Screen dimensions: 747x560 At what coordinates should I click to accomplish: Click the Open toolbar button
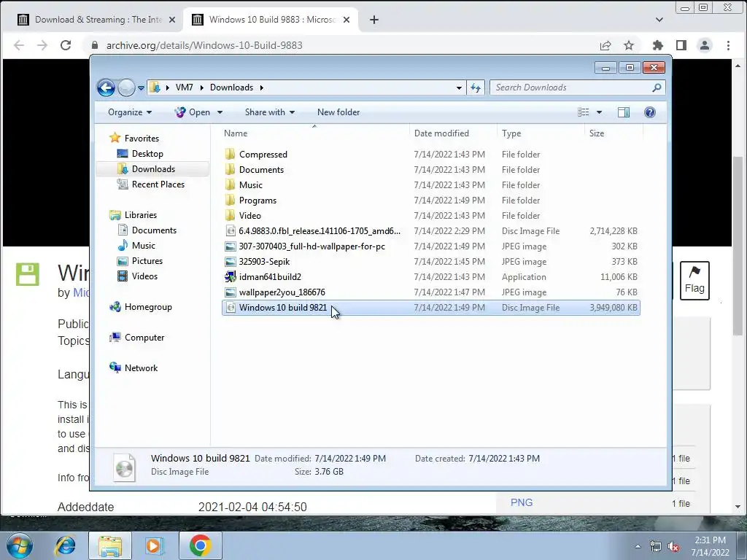point(193,112)
